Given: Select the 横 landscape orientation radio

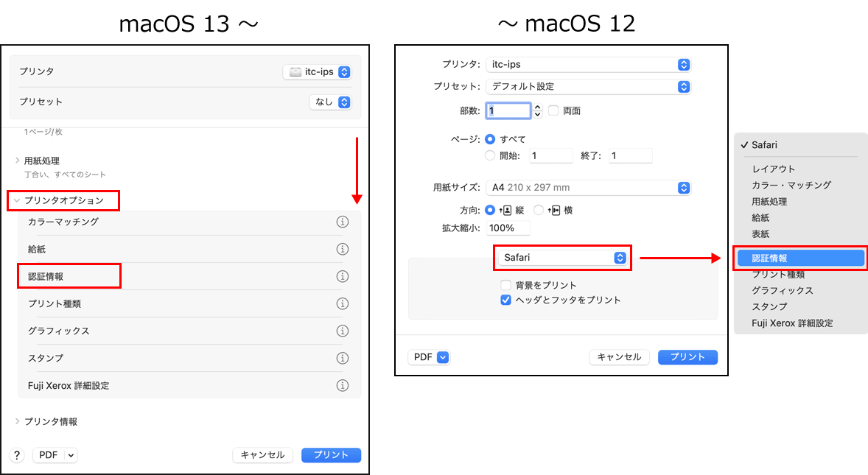Looking at the screenshot, I should point(539,210).
